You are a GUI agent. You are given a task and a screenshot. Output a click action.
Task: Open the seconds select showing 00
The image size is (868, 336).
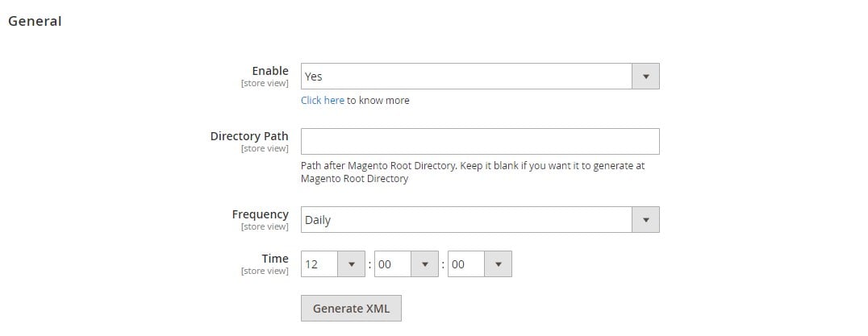click(x=480, y=264)
